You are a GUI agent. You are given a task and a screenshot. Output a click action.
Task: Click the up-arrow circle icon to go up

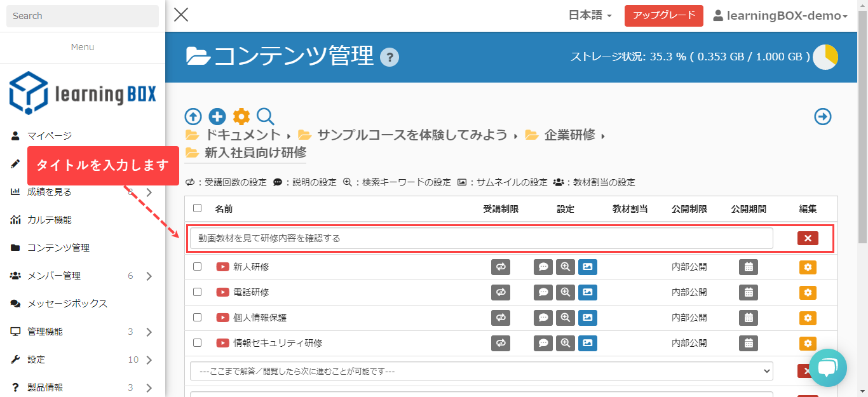click(x=193, y=117)
